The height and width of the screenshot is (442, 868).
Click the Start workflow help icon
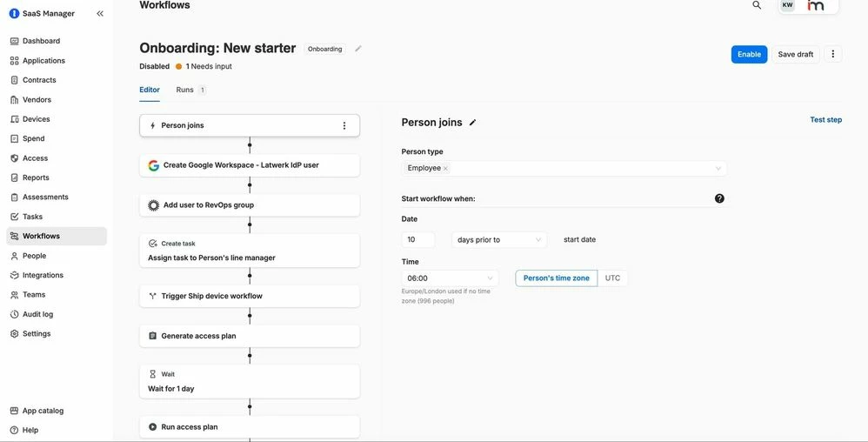pos(719,198)
